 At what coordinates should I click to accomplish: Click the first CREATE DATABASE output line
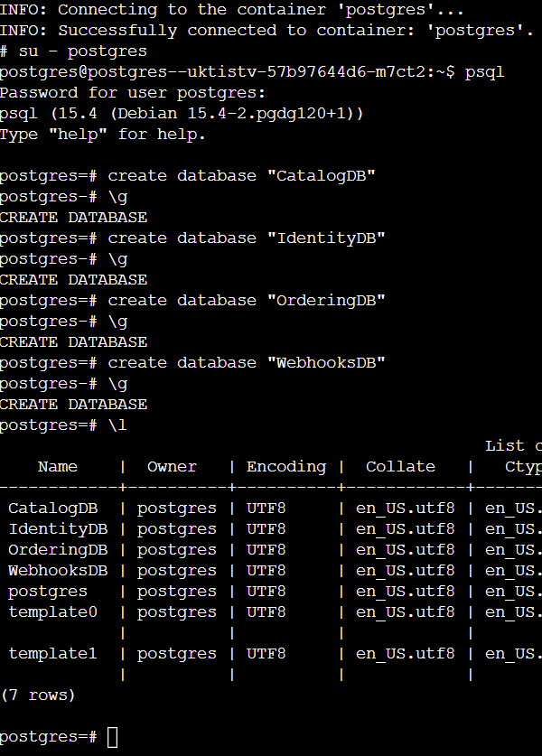[x=73, y=218]
